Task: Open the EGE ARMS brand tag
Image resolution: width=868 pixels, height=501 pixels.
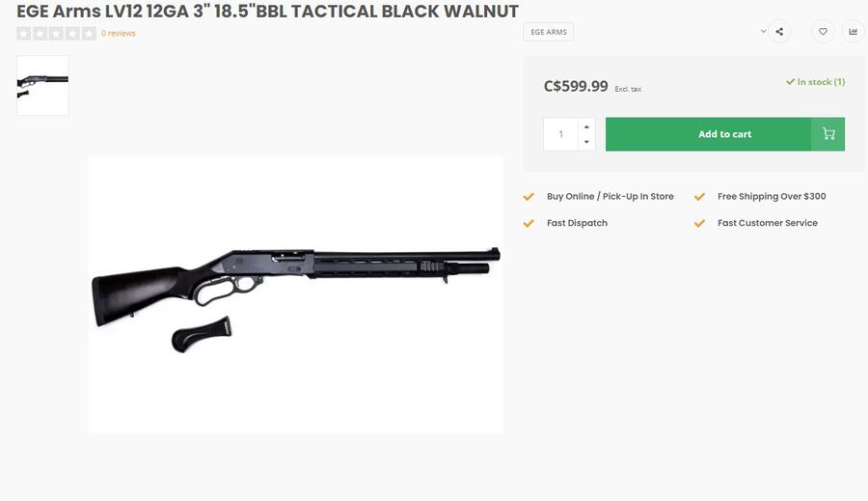Action: 549,32
